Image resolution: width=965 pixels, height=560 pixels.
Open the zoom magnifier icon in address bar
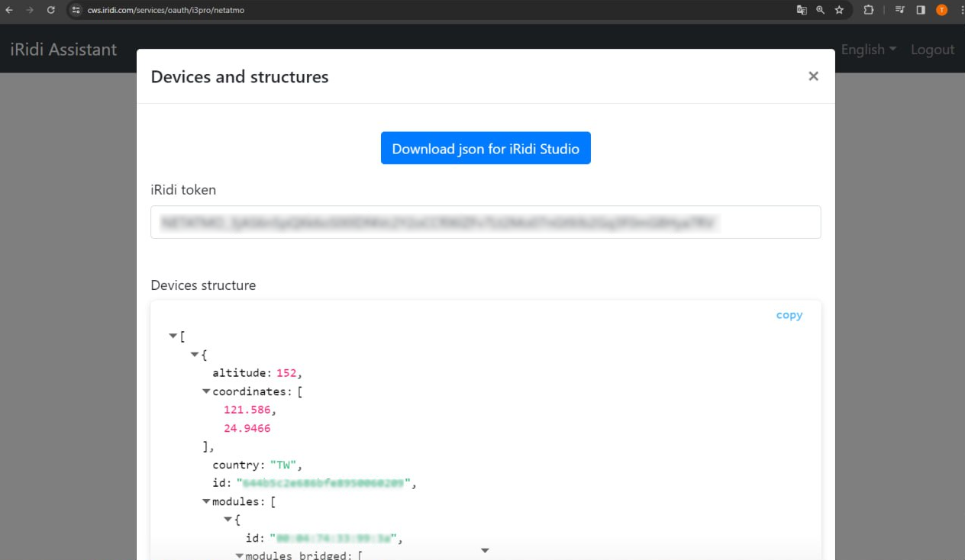pos(821,10)
